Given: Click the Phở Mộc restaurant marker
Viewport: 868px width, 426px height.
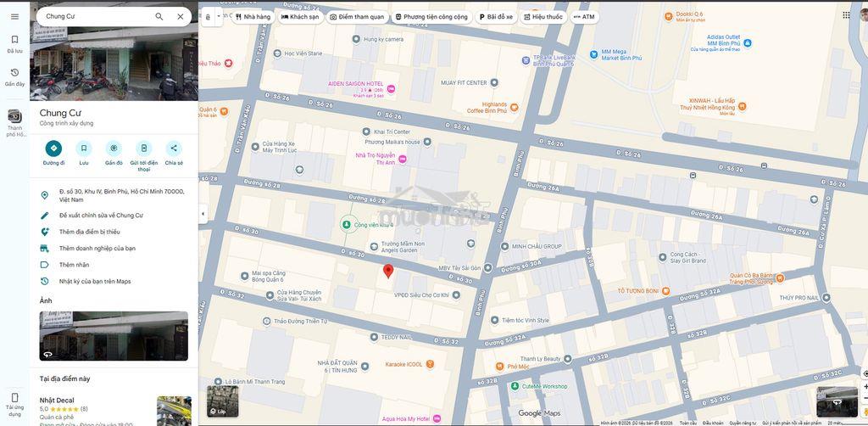Looking at the screenshot, I should (x=499, y=366).
